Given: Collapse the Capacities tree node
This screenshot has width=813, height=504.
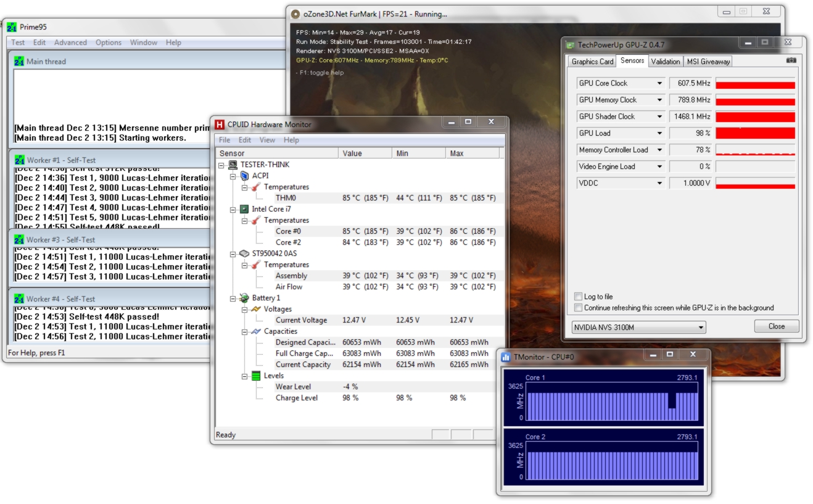Looking at the screenshot, I should click(245, 331).
